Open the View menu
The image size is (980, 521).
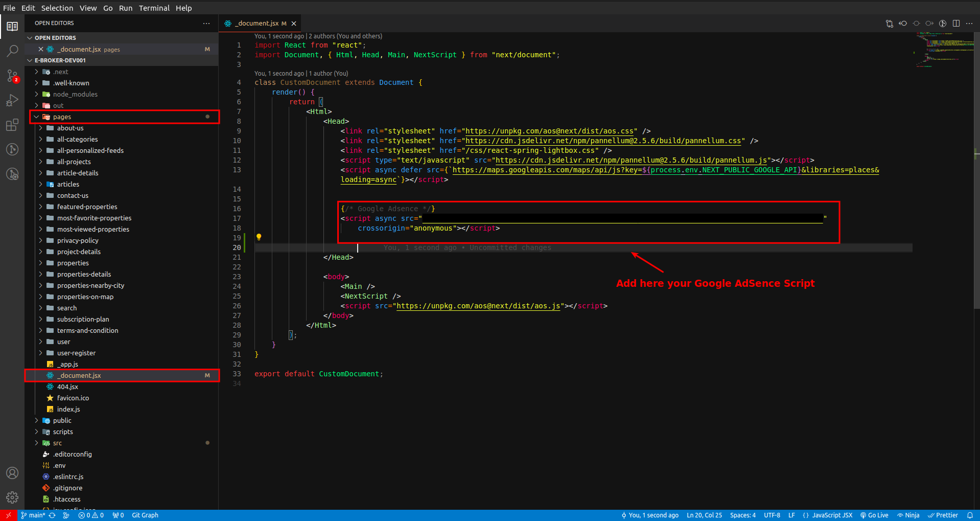pyautogui.click(x=88, y=8)
